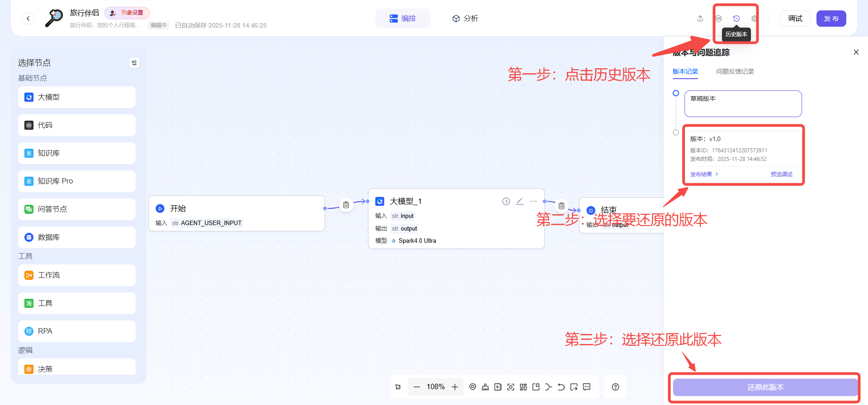
Task: Click the 发布 publish button
Action: 831,19
